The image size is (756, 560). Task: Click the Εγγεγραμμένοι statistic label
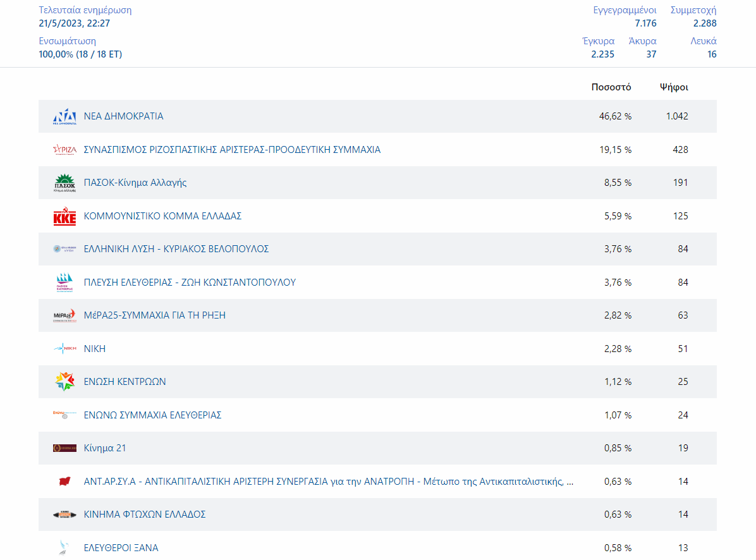tap(625, 10)
